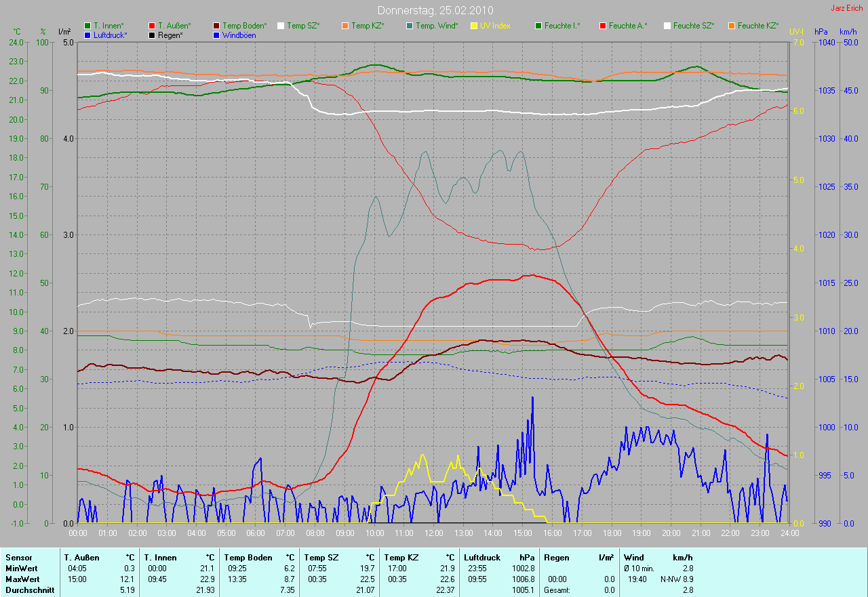The image size is (868, 597).
Task: Click the red T. Außen legend swatch
Action: pos(152,26)
